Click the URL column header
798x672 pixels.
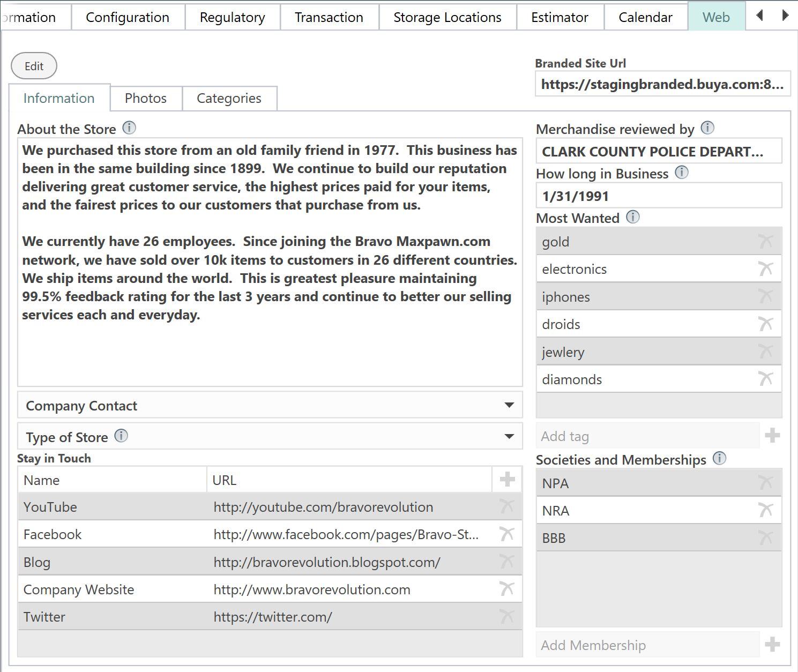(x=349, y=480)
